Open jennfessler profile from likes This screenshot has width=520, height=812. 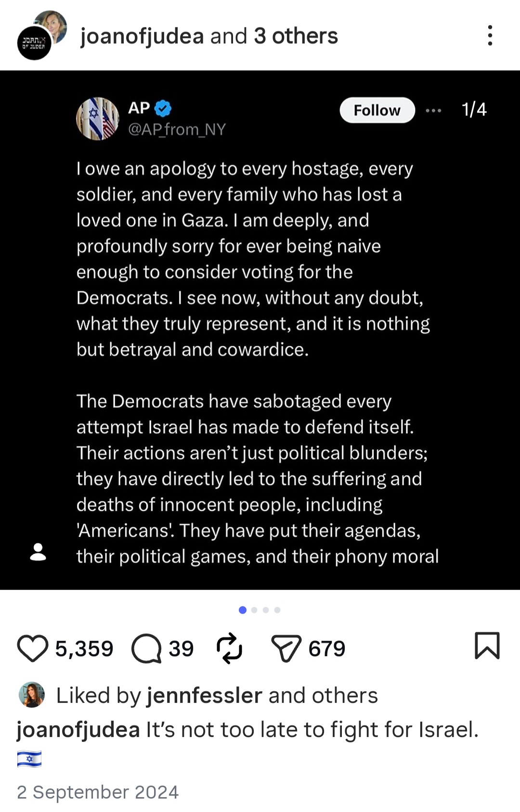[x=204, y=696]
